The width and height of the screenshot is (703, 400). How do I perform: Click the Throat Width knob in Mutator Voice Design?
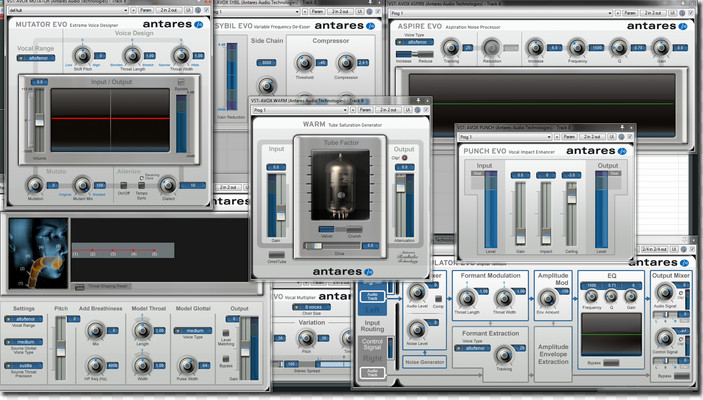[181, 56]
